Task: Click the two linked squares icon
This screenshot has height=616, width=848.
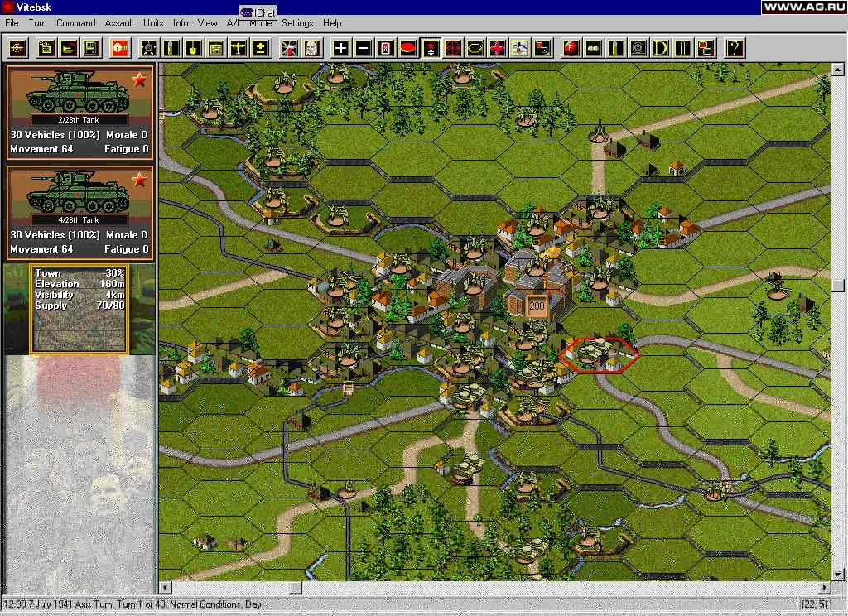Action: pyautogui.click(x=542, y=48)
